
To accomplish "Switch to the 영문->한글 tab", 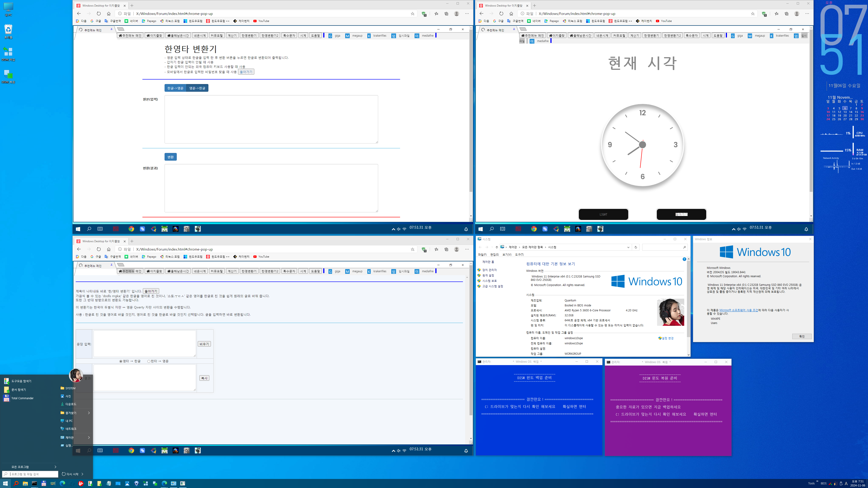I will click(197, 88).
